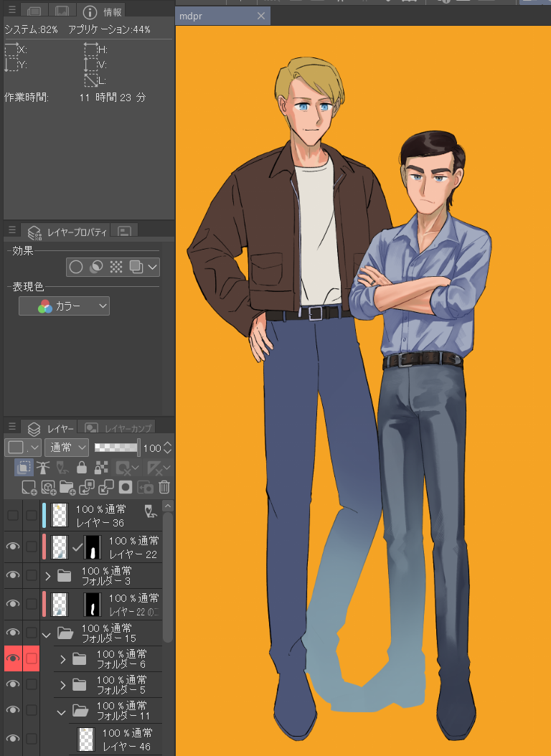
Task: Tick the red checkbox for フォルダー 6
Action: (32, 658)
